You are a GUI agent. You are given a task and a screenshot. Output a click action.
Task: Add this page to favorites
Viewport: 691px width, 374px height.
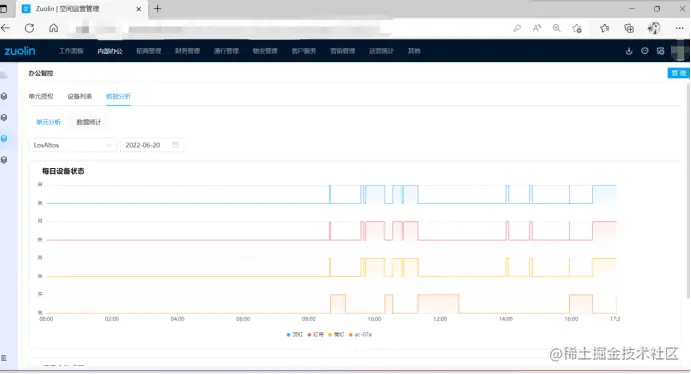577,29
